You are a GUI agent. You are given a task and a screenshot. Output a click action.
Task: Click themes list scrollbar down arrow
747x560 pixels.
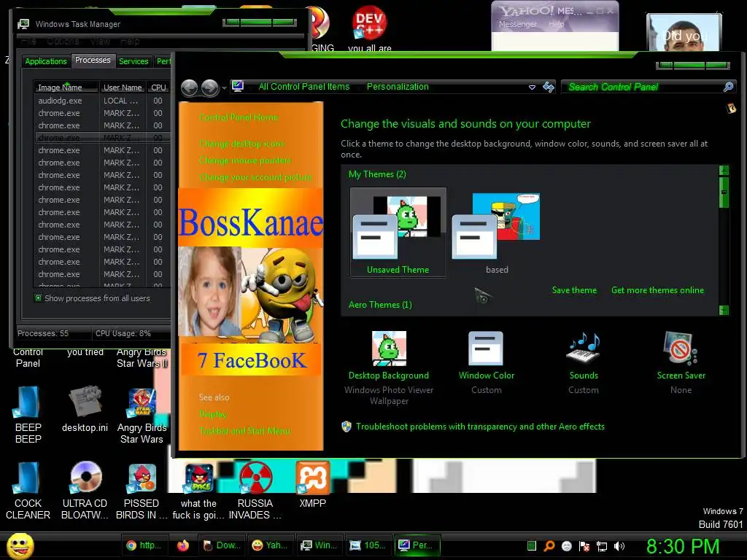point(724,310)
